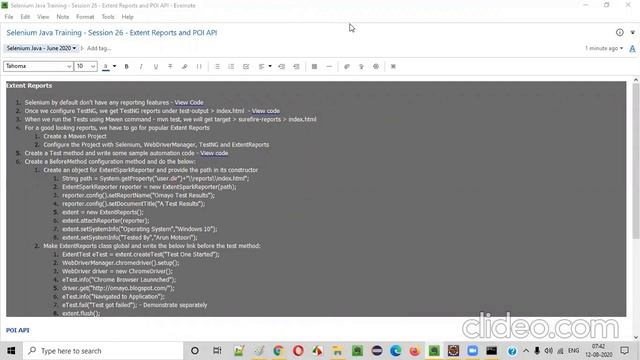Open File Explorer from the taskbar
This screenshot has width=640, height=360.
click(x=338, y=351)
